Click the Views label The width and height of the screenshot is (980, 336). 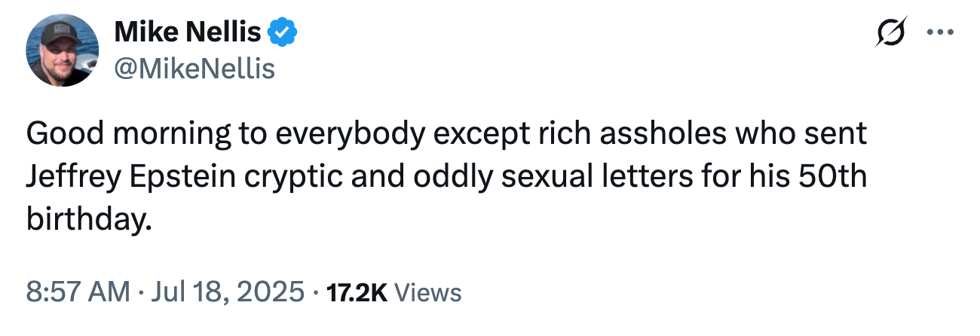point(428,292)
